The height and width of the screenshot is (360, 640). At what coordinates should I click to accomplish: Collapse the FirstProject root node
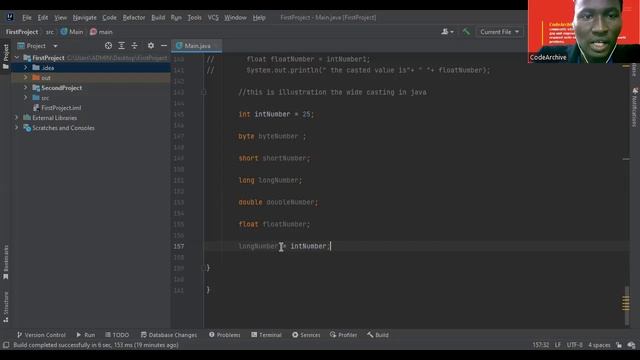pos(17,58)
